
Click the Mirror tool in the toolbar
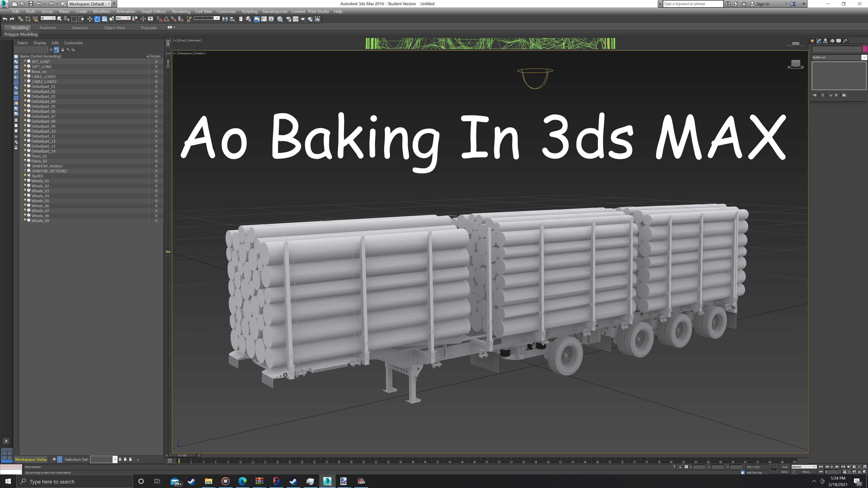225,19
